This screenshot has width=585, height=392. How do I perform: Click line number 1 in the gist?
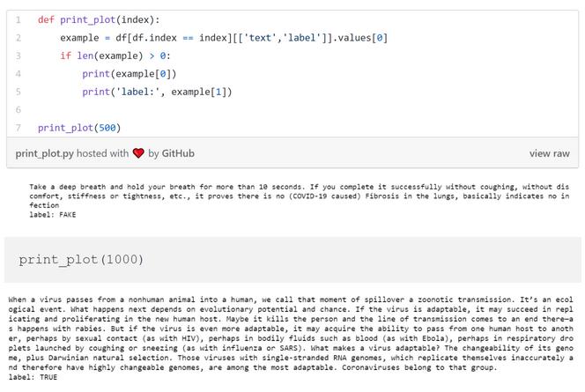pos(18,19)
